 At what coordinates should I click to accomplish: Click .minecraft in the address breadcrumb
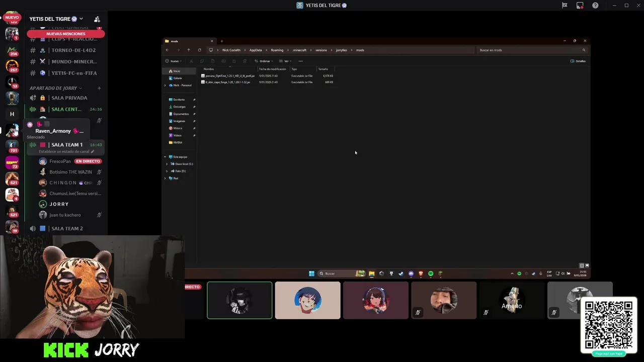coord(299,50)
